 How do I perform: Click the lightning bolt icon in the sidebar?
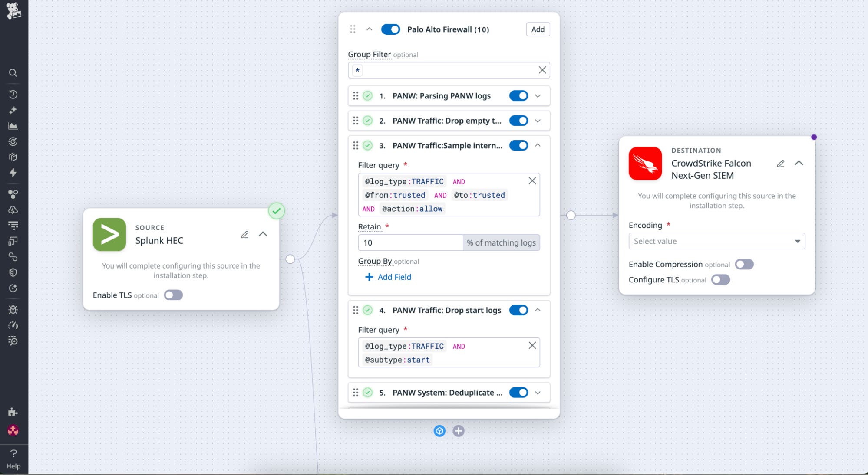(x=13, y=173)
